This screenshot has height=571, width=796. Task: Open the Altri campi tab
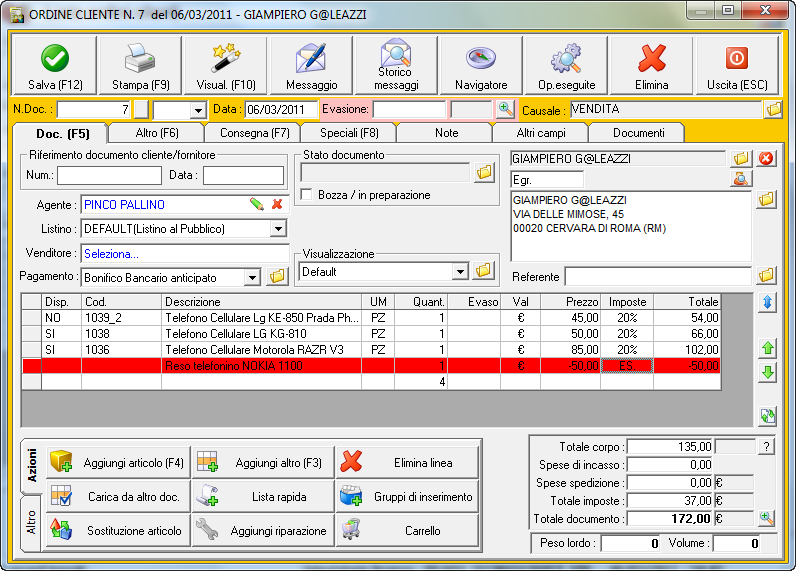[x=540, y=132]
